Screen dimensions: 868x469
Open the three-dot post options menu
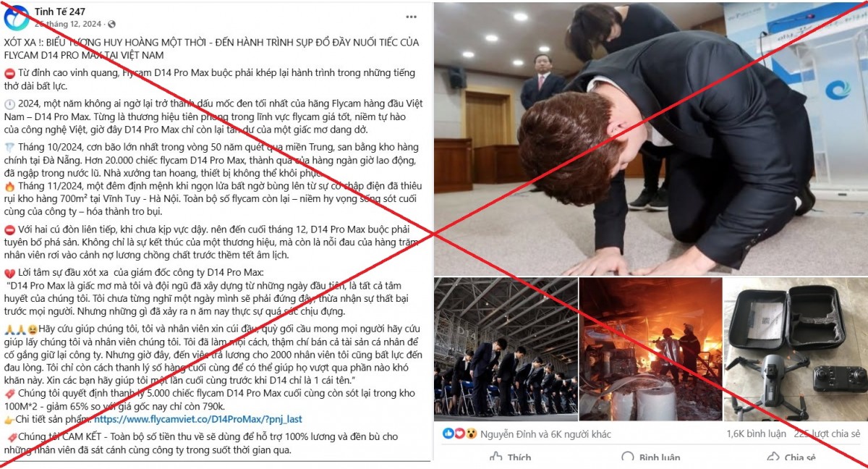tap(409, 17)
